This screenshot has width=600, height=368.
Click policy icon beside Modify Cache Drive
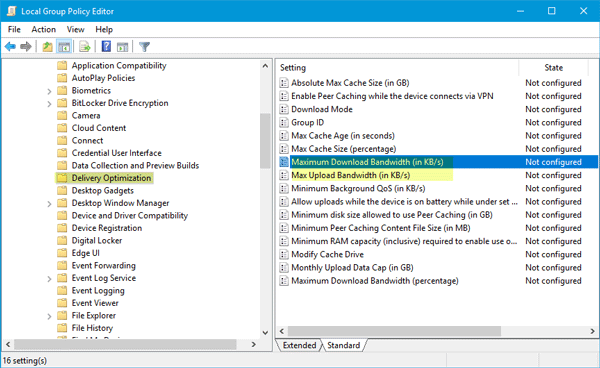click(284, 254)
